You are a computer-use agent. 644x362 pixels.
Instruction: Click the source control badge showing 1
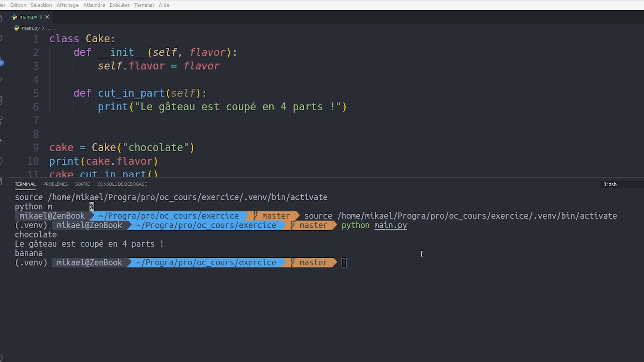coord(2,63)
